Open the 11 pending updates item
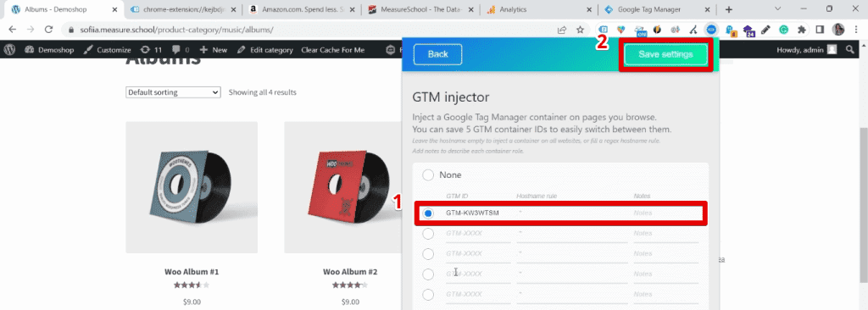 click(x=151, y=50)
